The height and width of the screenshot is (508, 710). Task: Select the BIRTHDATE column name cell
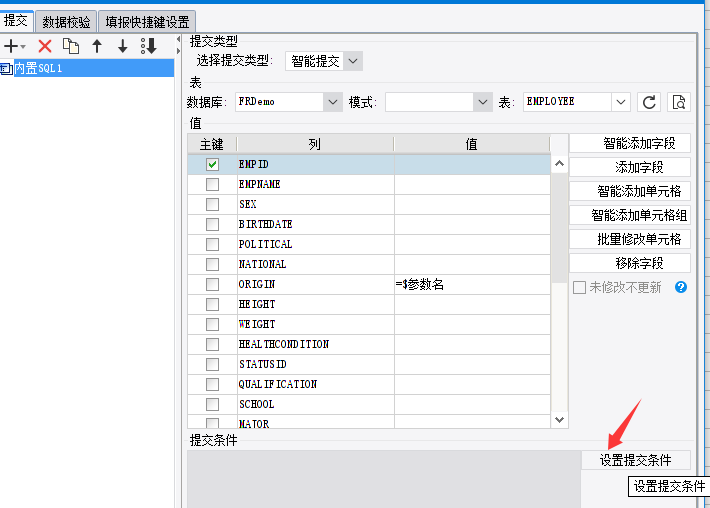pos(316,224)
